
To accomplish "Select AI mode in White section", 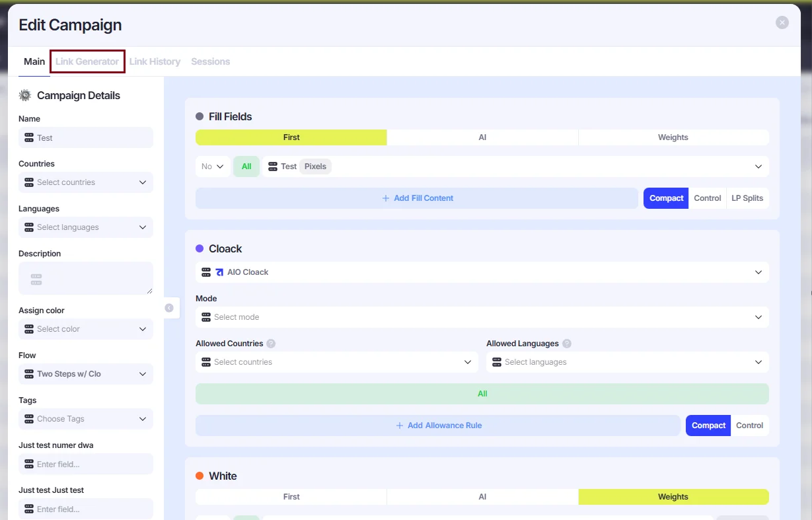I will (x=482, y=497).
